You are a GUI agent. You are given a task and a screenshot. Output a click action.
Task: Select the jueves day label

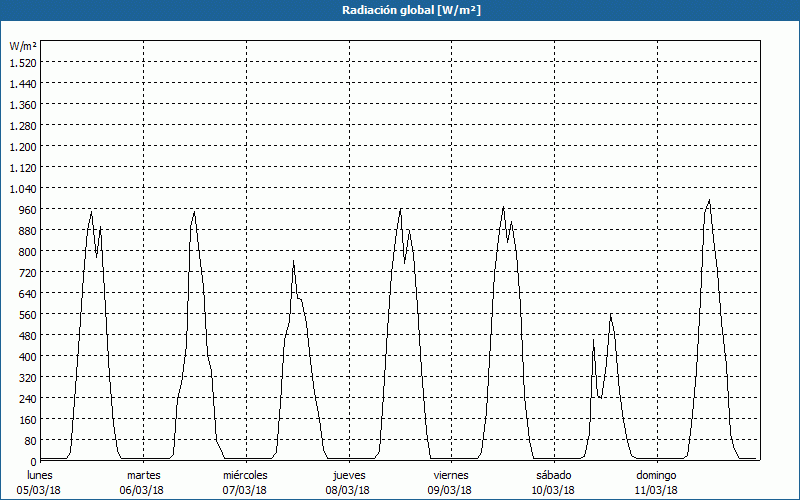(x=348, y=474)
